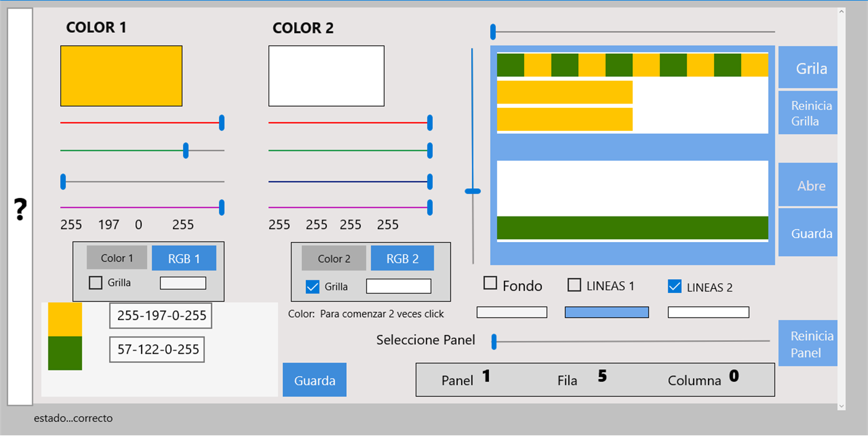Click the 255-197-0-255 value field

click(x=160, y=315)
